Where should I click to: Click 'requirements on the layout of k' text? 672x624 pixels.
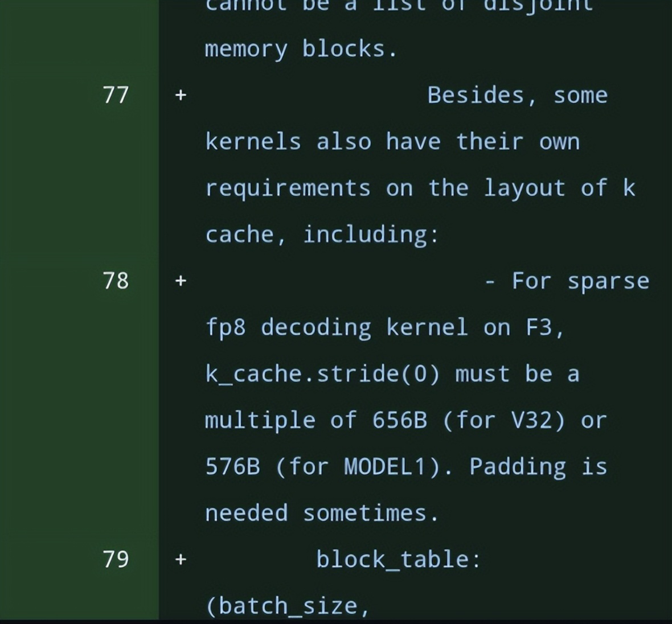tap(420, 188)
